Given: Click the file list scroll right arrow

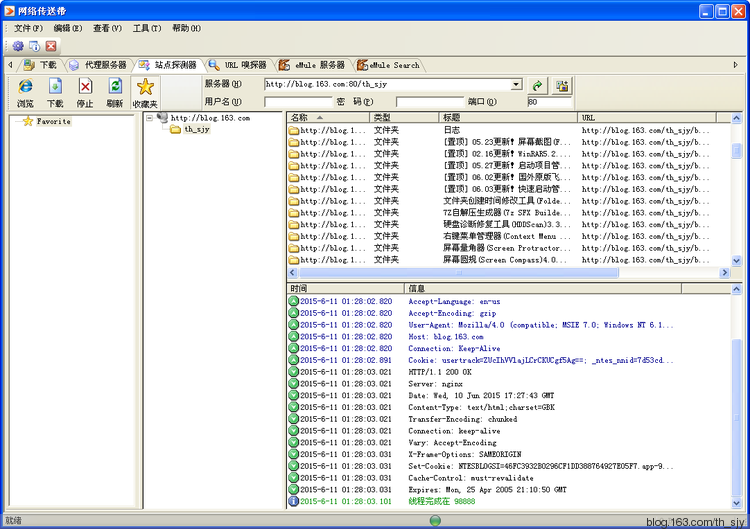Looking at the screenshot, I should coord(724,273).
